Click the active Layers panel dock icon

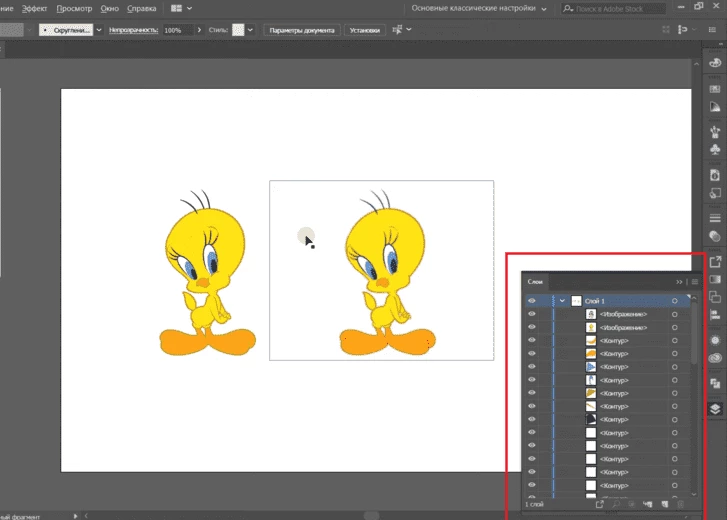pos(715,409)
